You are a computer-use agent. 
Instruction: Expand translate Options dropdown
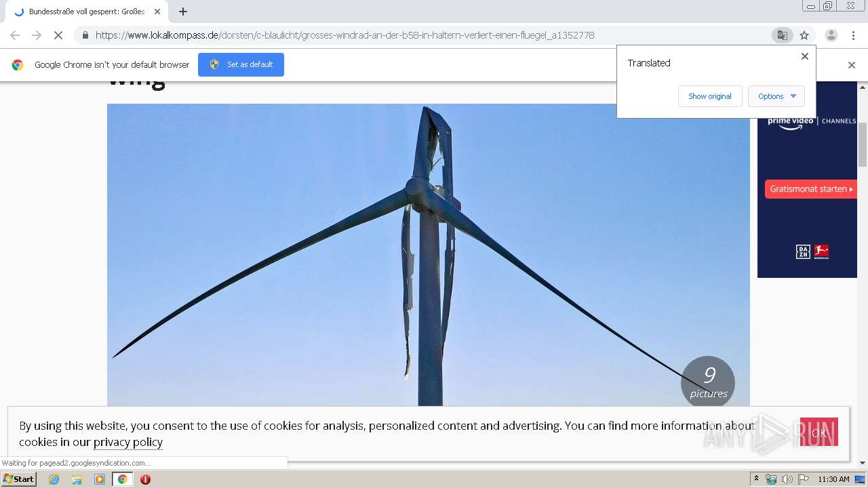coord(776,96)
